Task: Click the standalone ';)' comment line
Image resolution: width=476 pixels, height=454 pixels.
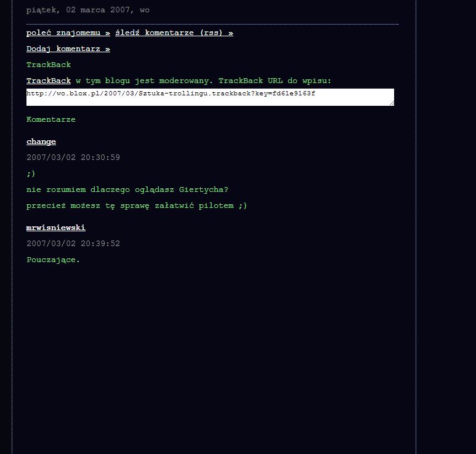Action: click(x=31, y=173)
